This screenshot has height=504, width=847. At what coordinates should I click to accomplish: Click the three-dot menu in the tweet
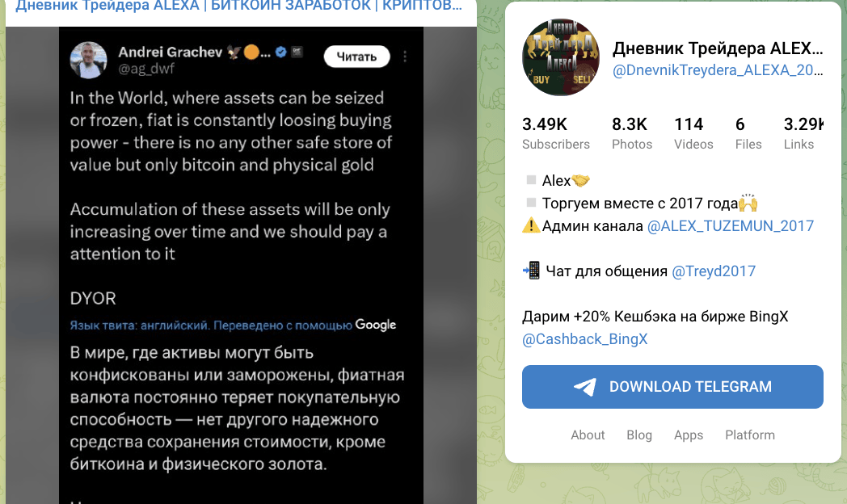(405, 56)
